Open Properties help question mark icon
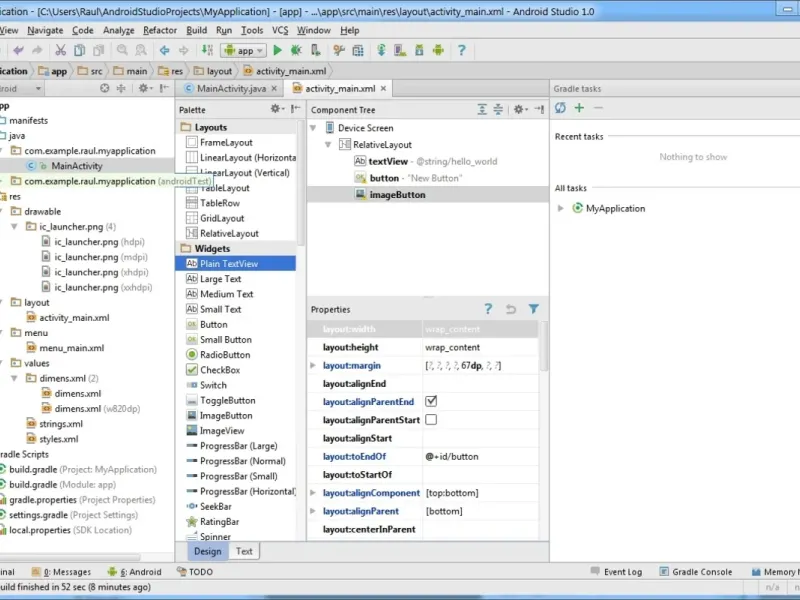This screenshot has height=600, width=800. (x=488, y=310)
